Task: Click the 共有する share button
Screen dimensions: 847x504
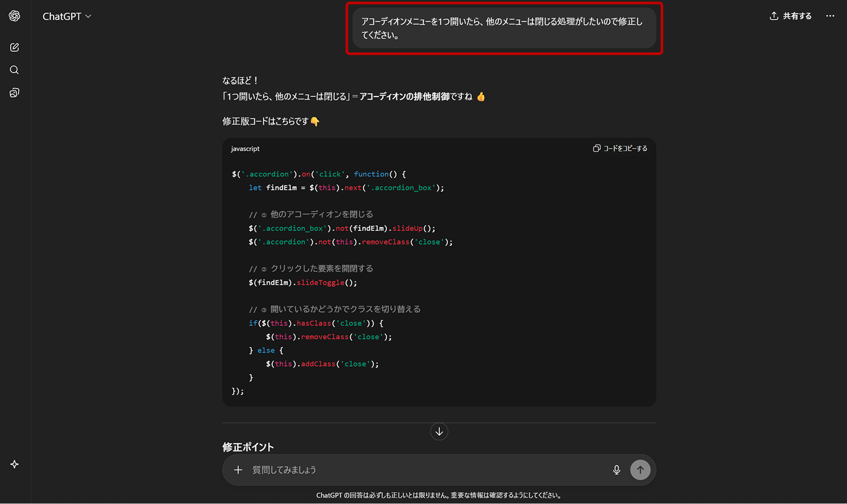Action: (x=791, y=16)
